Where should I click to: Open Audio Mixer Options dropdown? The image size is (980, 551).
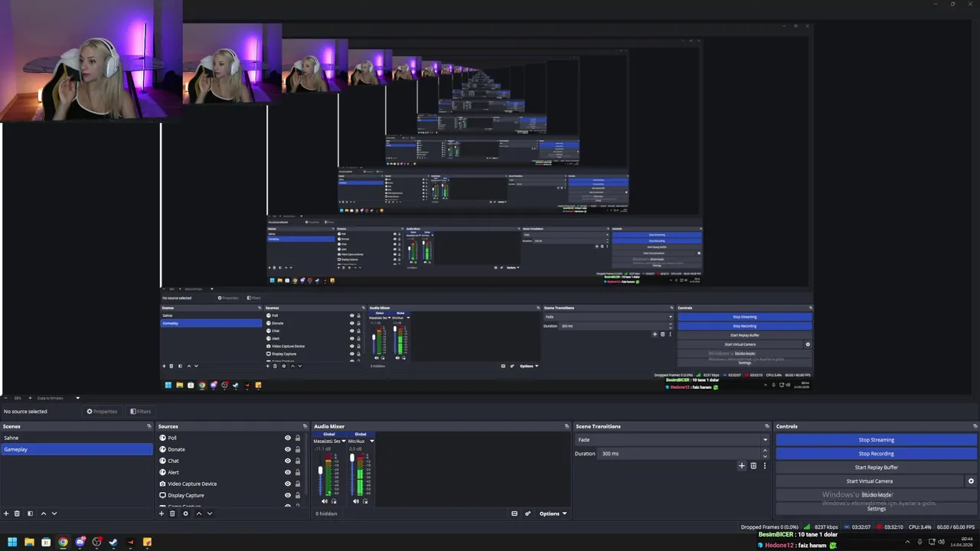[x=553, y=514]
